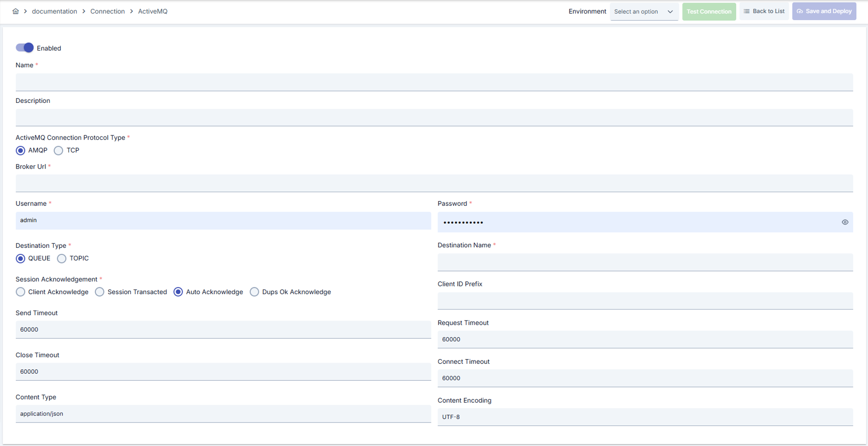Click the Content Encoding field
868x446 pixels.
645,417
